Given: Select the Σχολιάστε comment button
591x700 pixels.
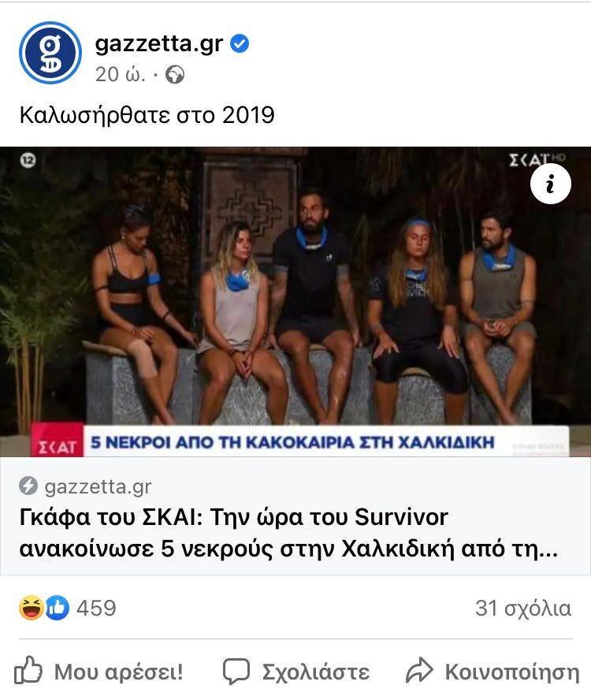Looking at the screenshot, I should (296, 671).
